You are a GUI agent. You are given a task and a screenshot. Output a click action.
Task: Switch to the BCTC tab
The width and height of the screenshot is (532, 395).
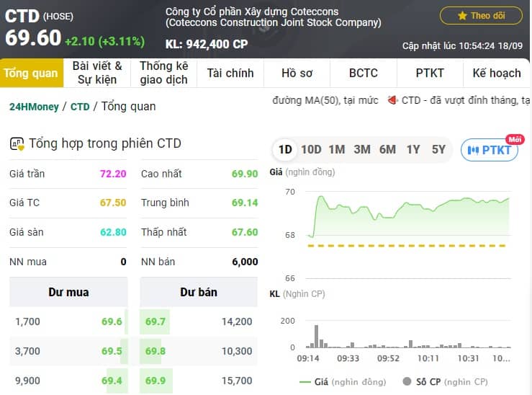364,73
